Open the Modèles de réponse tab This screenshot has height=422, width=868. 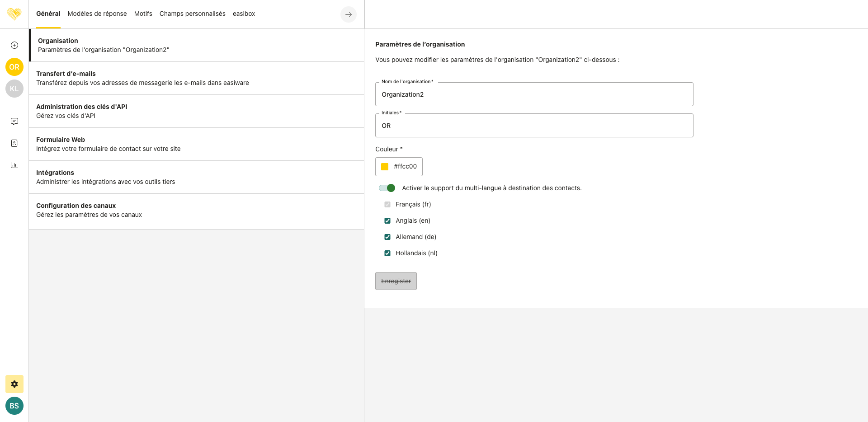click(97, 14)
